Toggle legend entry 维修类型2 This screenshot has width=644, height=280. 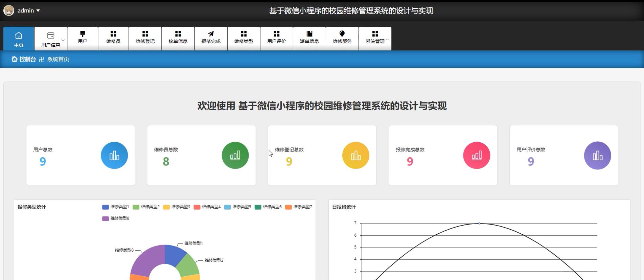coord(146,207)
